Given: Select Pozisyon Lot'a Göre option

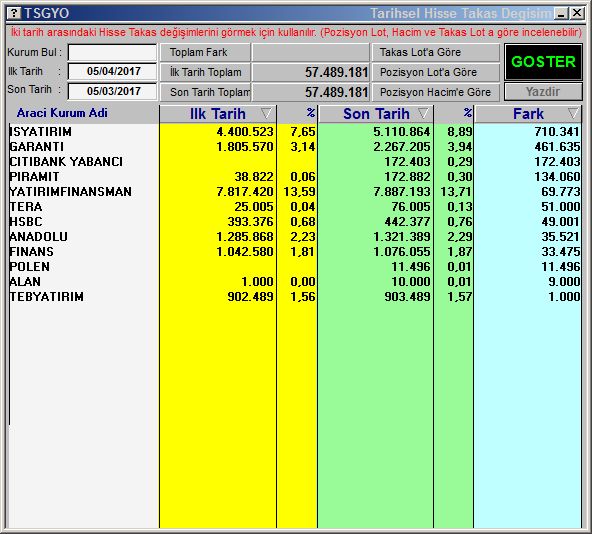Looking at the screenshot, I should tap(436, 72).
